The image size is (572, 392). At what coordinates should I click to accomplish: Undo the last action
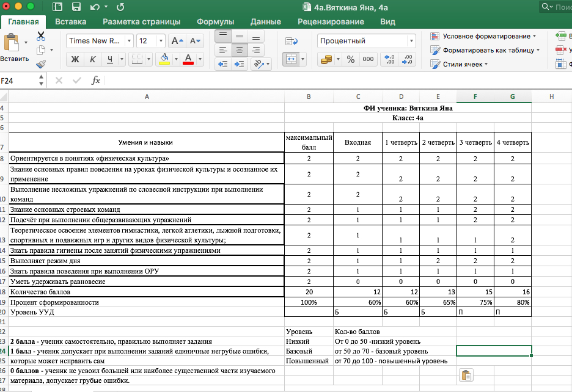pos(95,7)
